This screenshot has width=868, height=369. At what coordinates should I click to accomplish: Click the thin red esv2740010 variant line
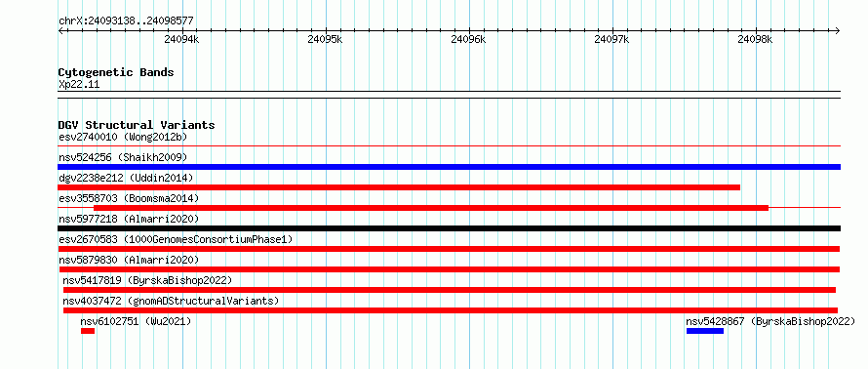pyautogui.click(x=450, y=146)
